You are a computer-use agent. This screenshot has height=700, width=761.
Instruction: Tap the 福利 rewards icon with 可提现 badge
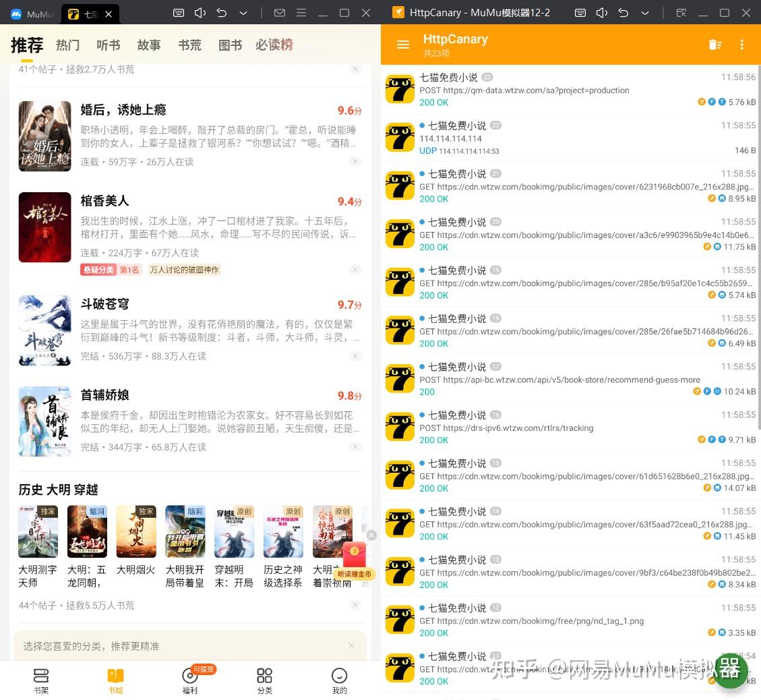(190, 680)
